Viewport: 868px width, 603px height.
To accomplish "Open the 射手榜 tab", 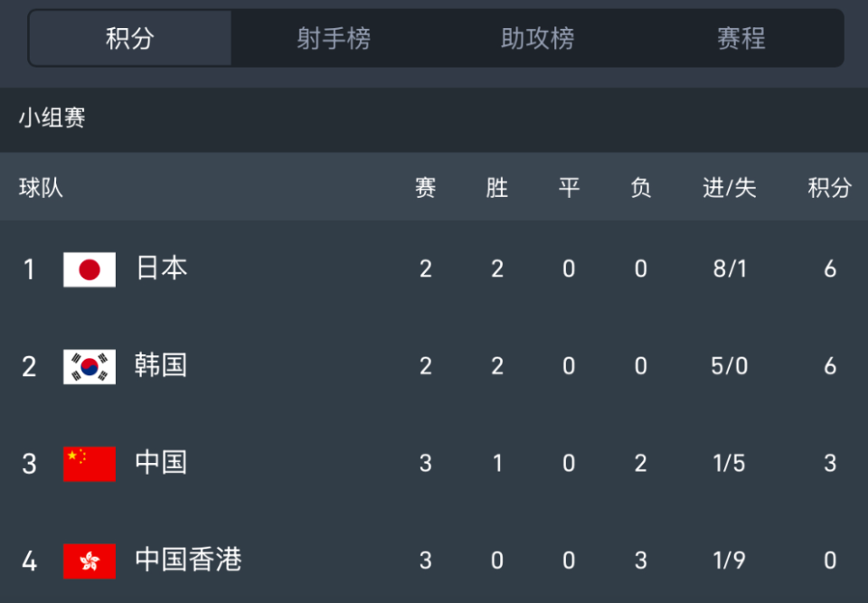I will click(334, 39).
